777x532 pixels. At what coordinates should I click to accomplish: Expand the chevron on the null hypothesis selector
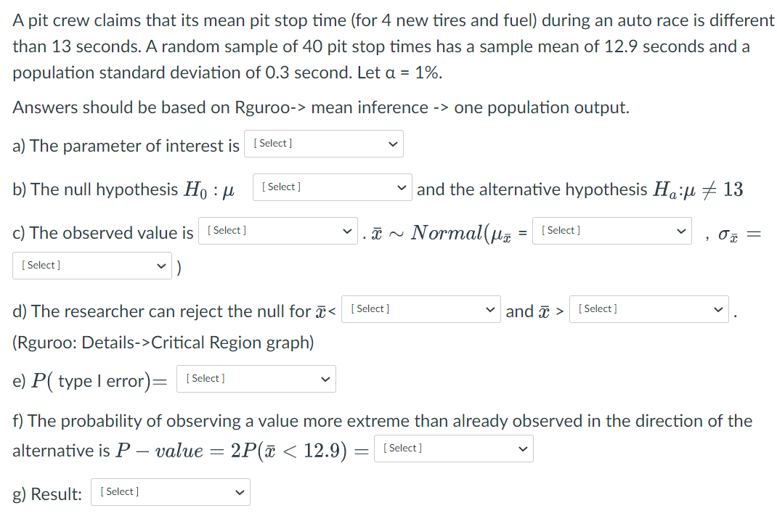click(401, 187)
